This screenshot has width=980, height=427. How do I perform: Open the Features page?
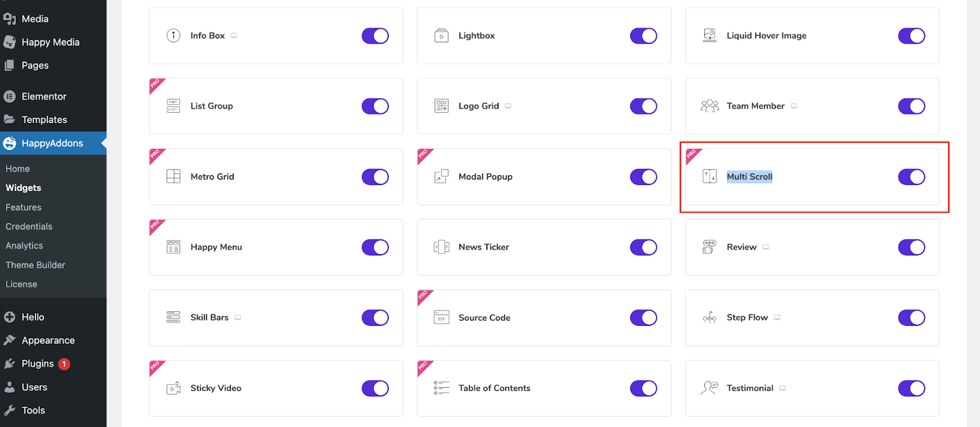click(x=23, y=207)
